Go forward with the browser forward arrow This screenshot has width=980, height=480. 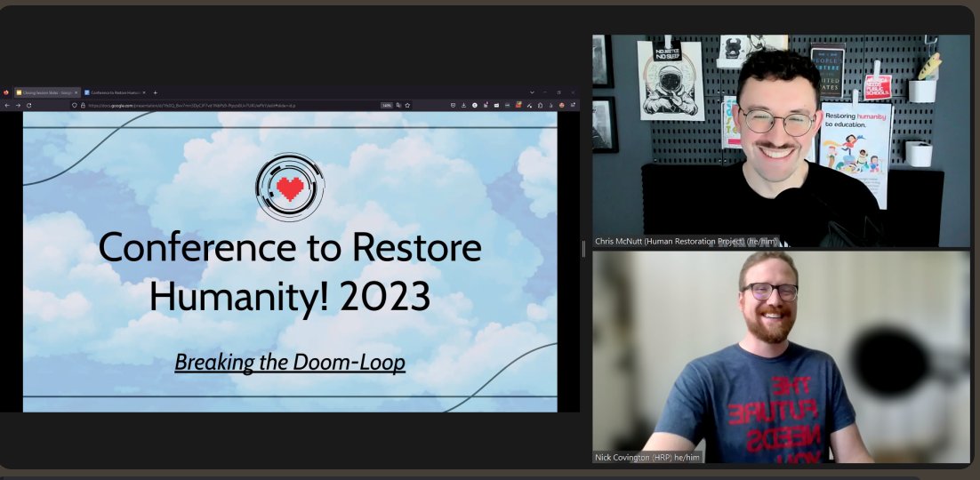(18, 106)
